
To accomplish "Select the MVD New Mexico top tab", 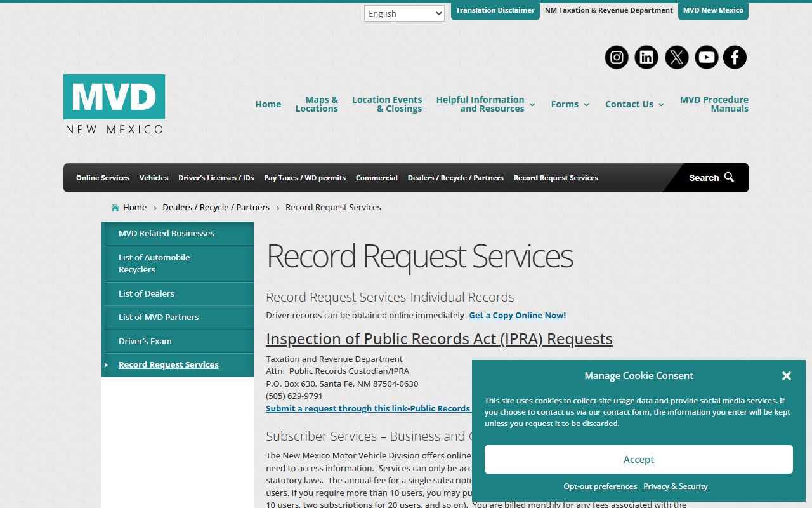I will click(713, 11).
